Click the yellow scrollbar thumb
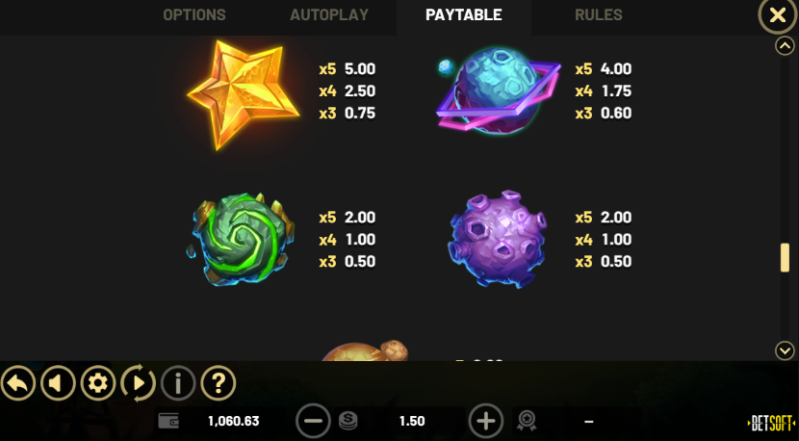This screenshot has width=799, height=441. (785, 257)
